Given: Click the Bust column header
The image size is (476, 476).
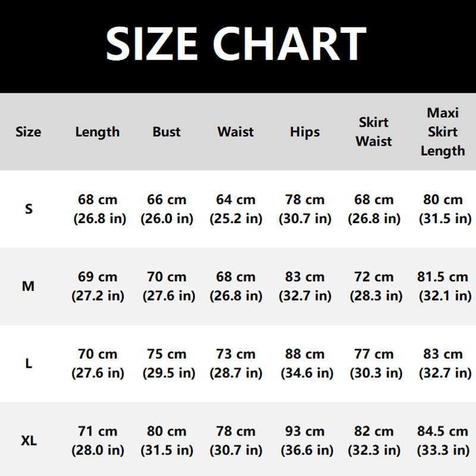Looking at the screenshot, I should 167,132.
